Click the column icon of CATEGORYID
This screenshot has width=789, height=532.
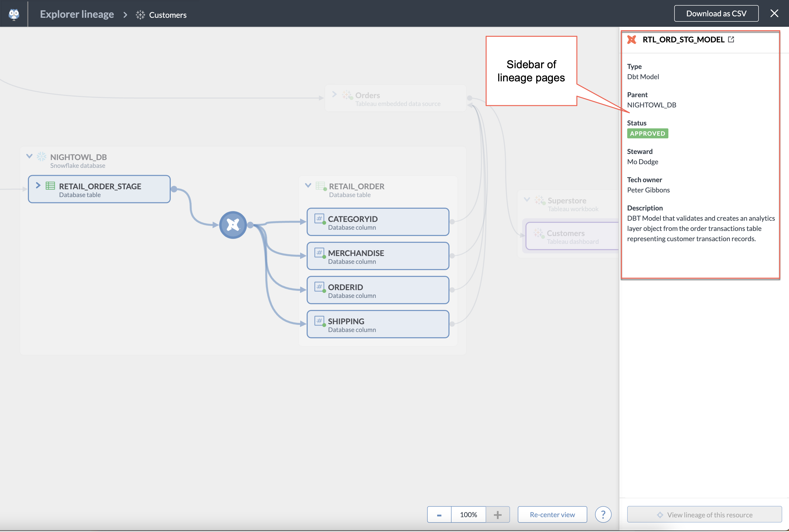coord(319,219)
